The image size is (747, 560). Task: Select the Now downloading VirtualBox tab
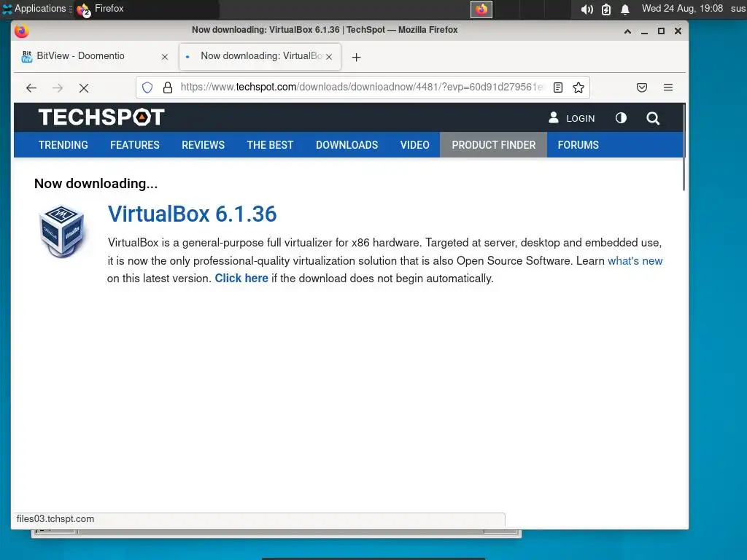coord(260,56)
